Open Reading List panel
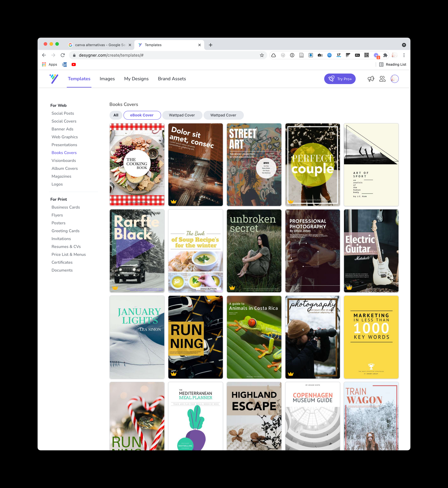This screenshot has width=448, height=488. tap(393, 65)
